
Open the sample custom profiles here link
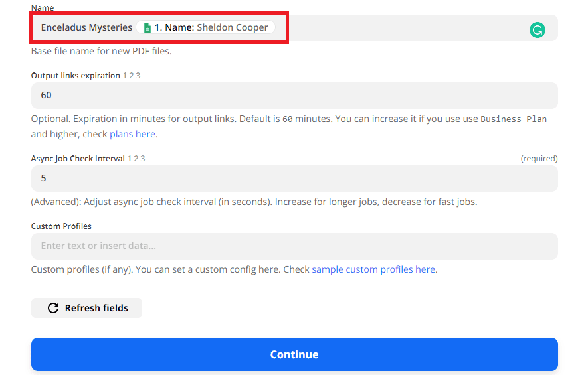click(374, 269)
